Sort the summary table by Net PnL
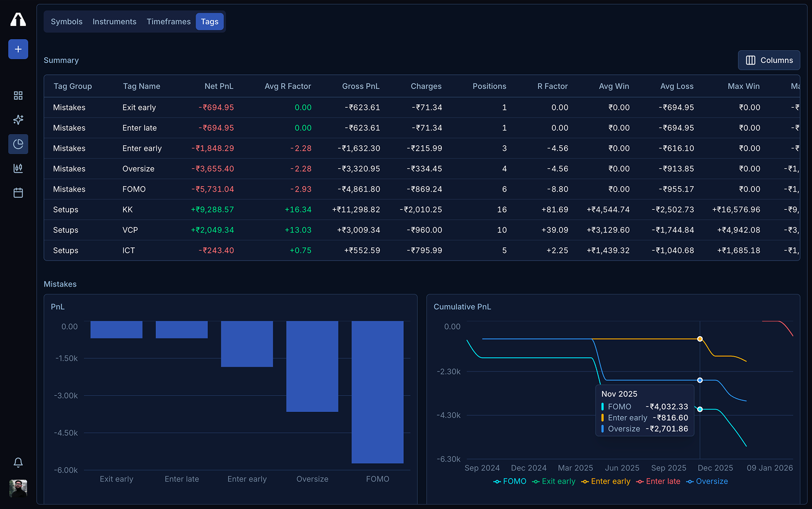 point(219,86)
